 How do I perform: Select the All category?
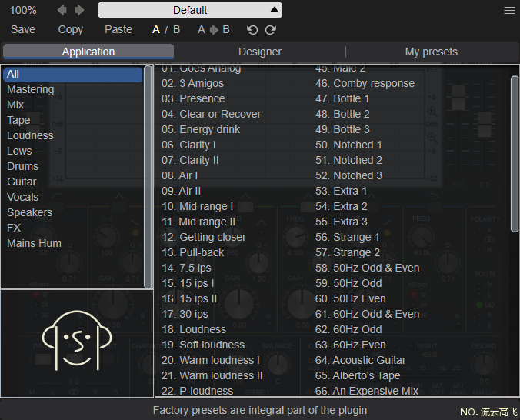[x=72, y=75]
